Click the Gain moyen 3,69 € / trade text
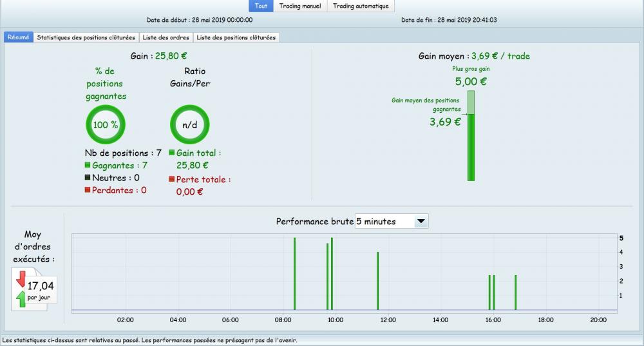The width and height of the screenshot is (644, 346). tap(474, 56)
